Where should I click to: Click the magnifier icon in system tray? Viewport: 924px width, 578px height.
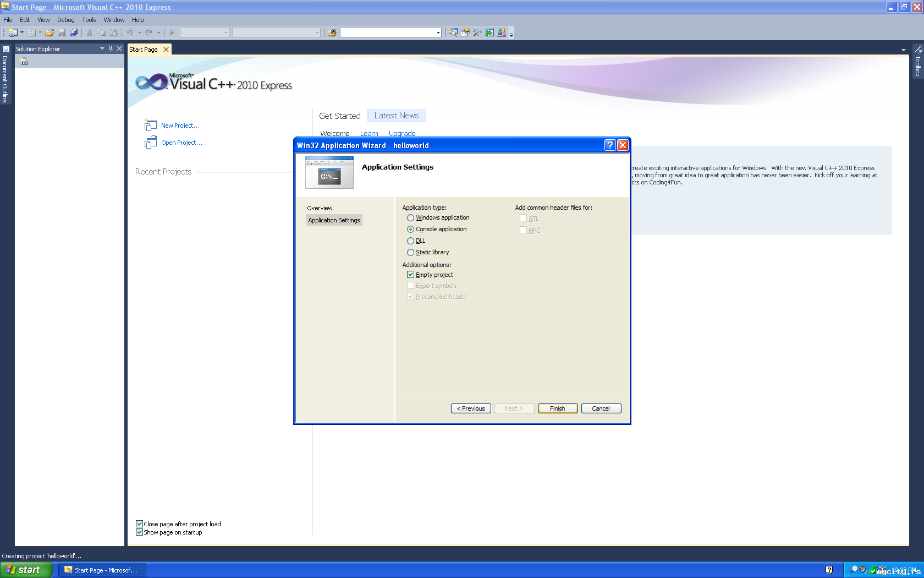tap(854, 569)
